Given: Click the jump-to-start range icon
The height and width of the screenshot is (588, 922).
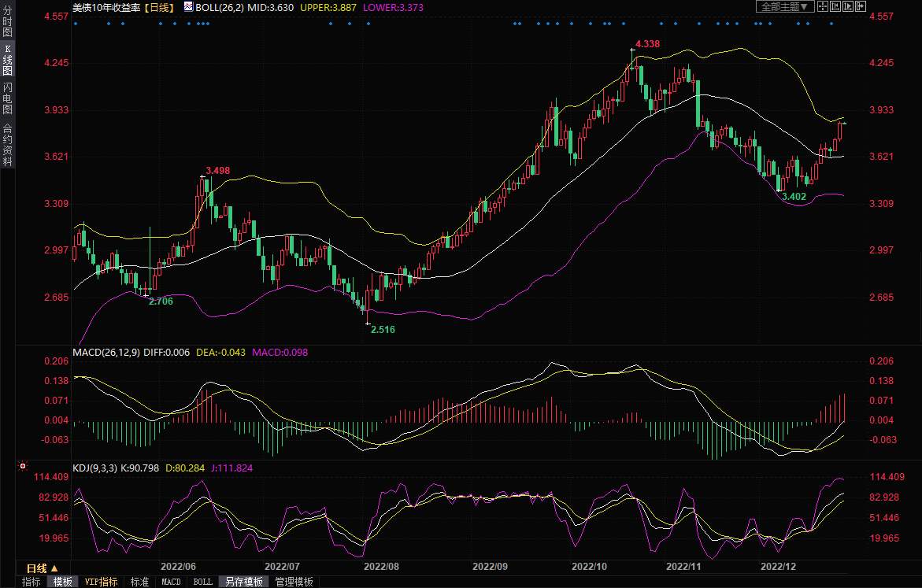Looking at the screenshot, I should point(835,6).
